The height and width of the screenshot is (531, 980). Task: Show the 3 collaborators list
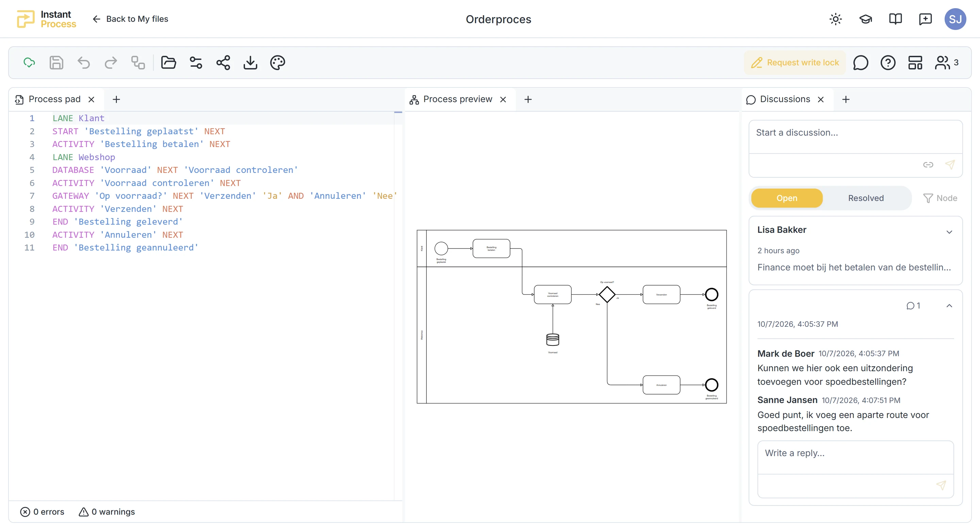point(947,62)
